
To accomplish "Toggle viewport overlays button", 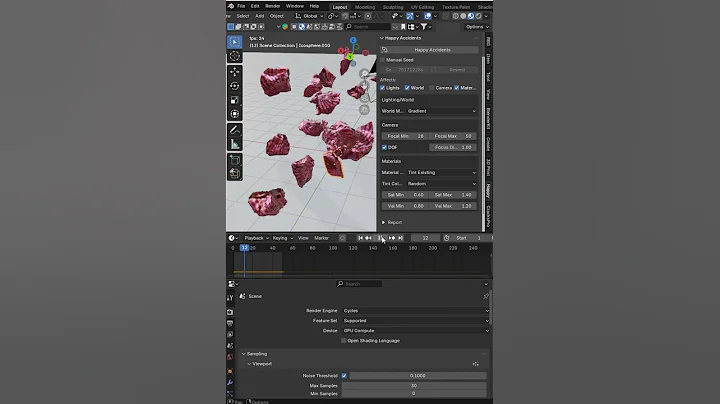I will point(428,16).
